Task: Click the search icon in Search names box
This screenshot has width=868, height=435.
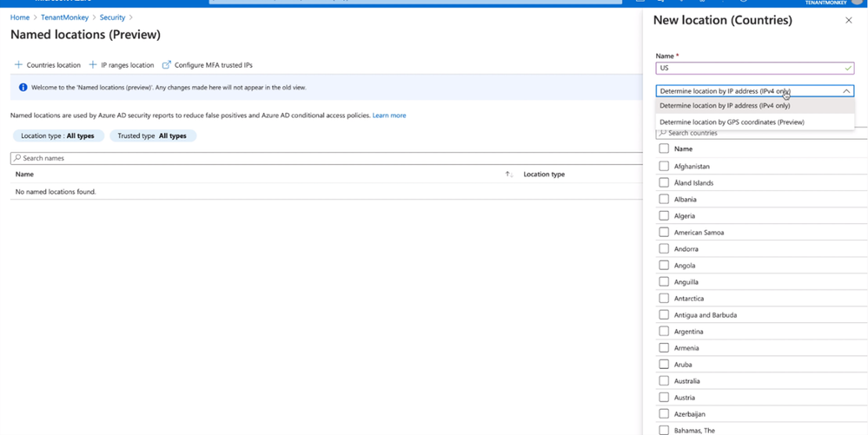Action: (17, 158)
